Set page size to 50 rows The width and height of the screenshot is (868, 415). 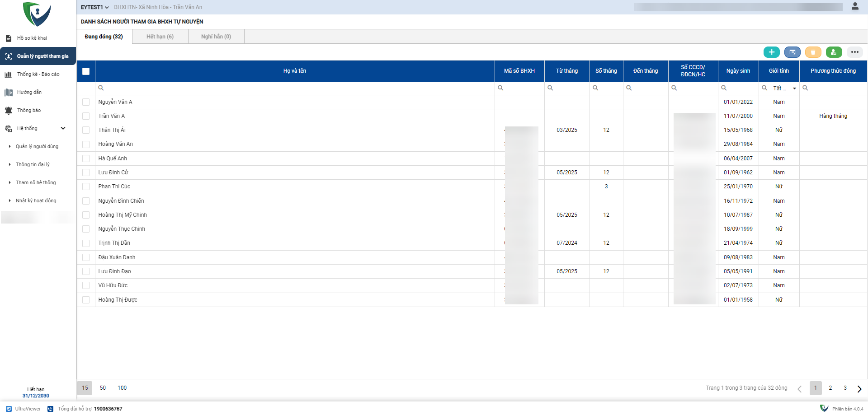103,388
